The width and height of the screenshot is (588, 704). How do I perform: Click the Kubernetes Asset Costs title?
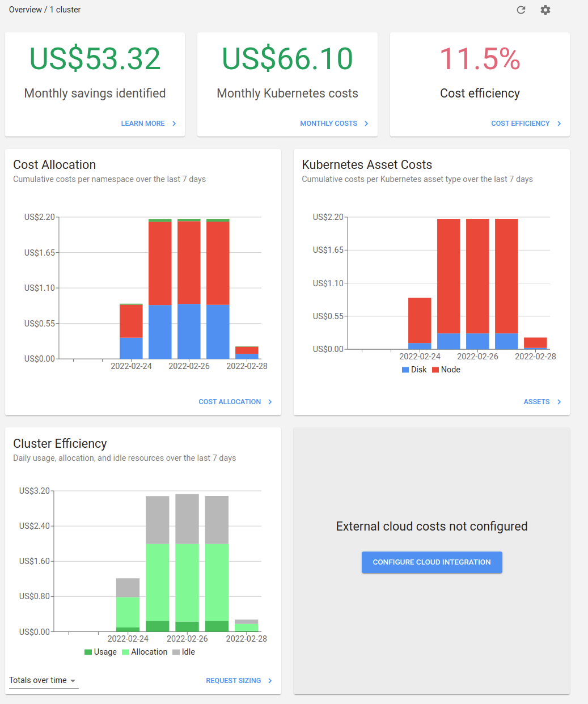[367, 165]
